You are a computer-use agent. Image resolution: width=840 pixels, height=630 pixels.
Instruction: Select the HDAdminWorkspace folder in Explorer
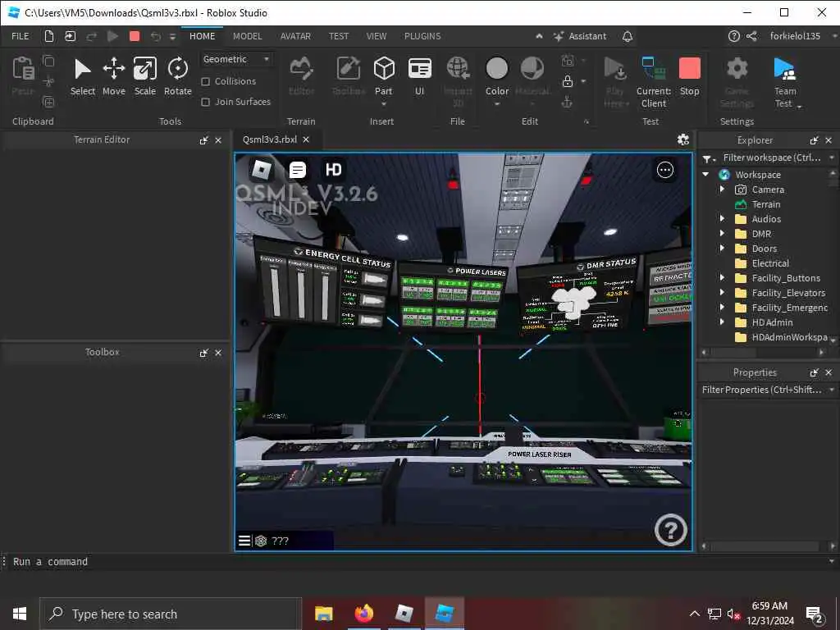click(782, 337)
